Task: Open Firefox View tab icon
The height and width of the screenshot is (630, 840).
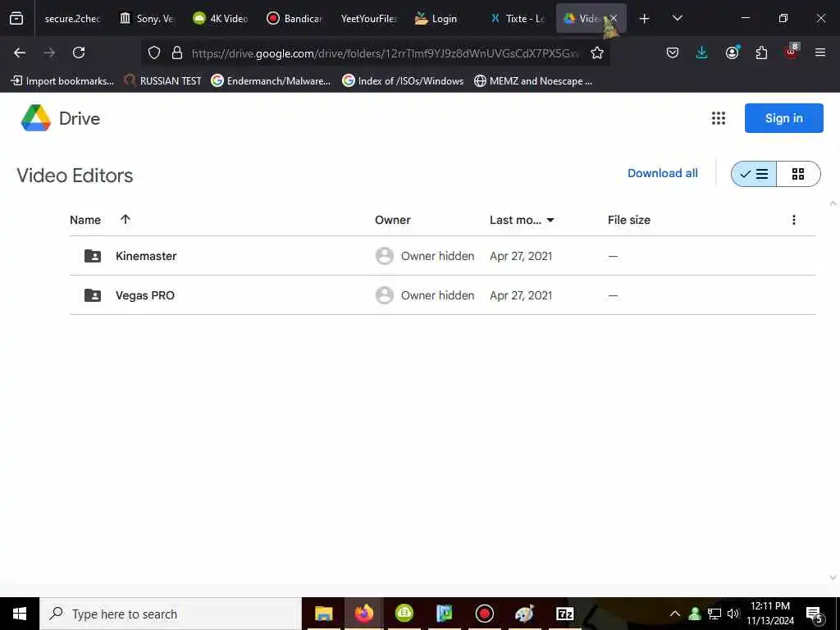Action: coord(16,18)
